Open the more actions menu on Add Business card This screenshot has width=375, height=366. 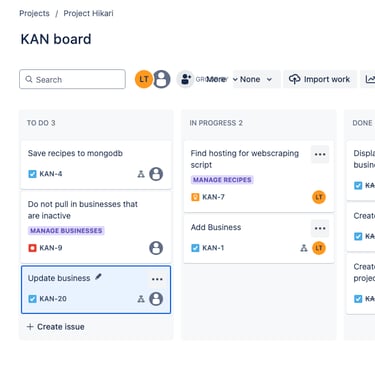(x=320, y=228)
